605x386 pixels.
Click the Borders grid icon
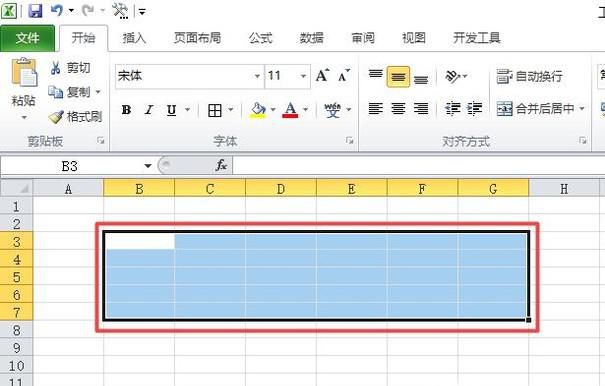(x=215, y=110)
